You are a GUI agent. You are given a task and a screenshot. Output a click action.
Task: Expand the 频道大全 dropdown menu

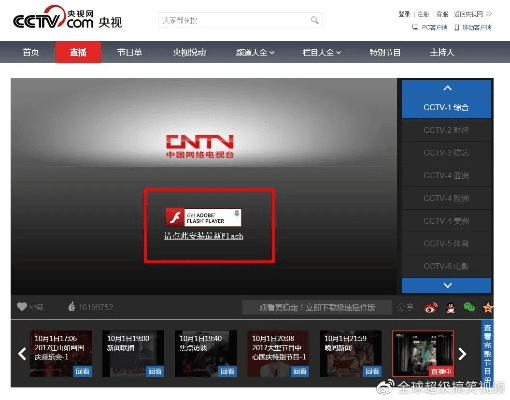[x=255, y=52]
